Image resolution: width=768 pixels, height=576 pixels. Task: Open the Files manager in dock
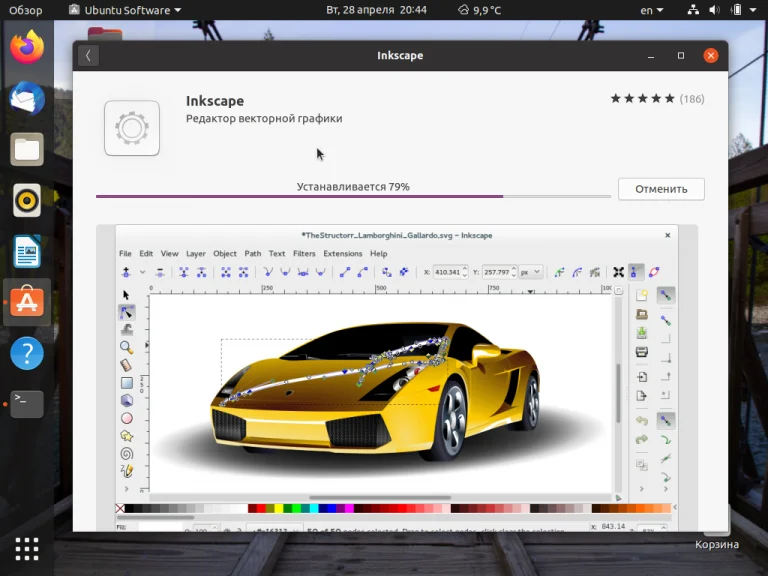tap(27, 150)
